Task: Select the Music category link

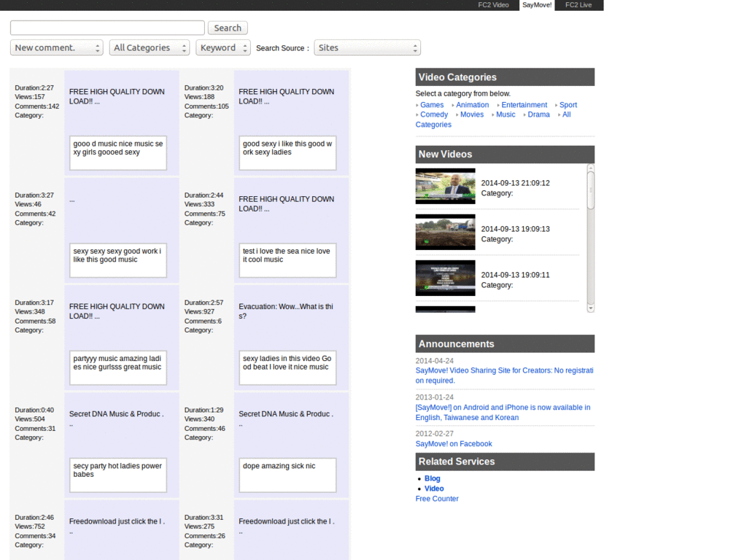Action: tap(506, 114)
